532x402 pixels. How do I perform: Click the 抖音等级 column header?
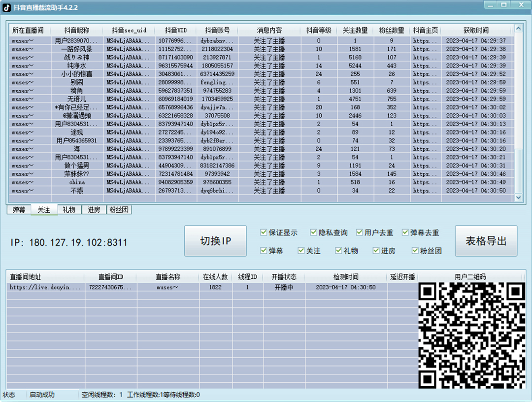(319, 30)
